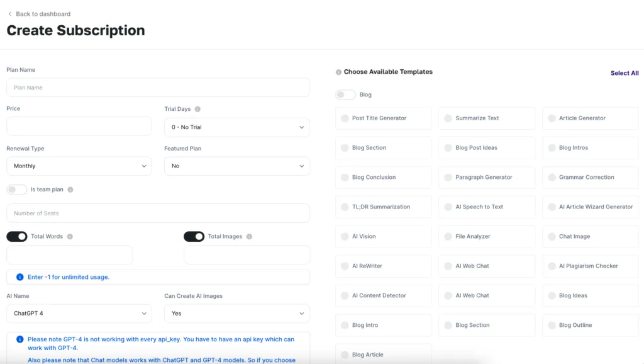Select the AI Article Wizard Generator template

pyautogui.click(x=590, y=207)
